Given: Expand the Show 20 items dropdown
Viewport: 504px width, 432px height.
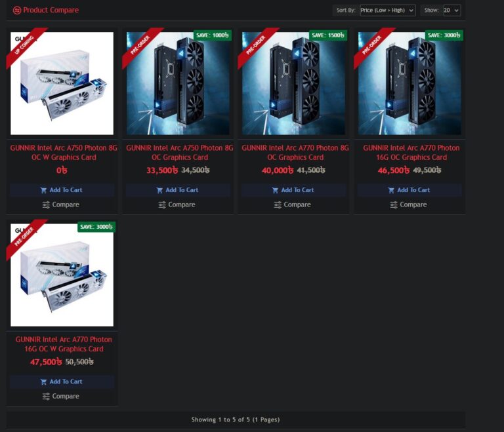Looking at the screenshot, I should [x=451, y=10].
